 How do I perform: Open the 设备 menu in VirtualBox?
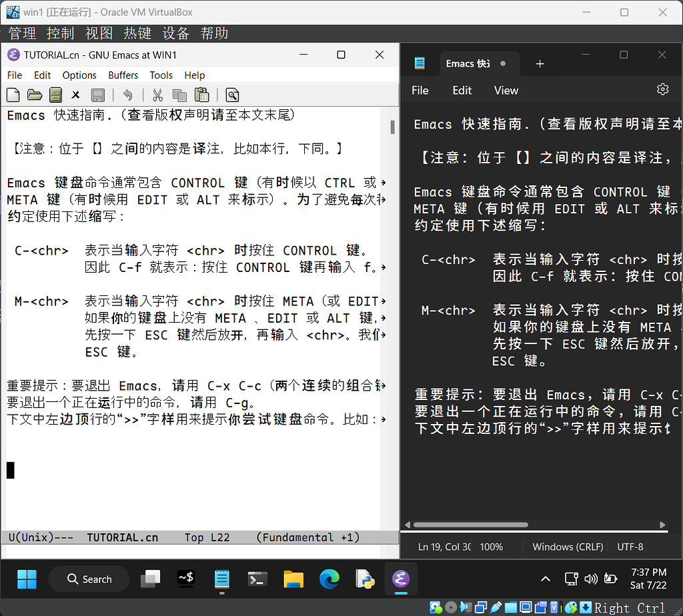coord(175,33)
